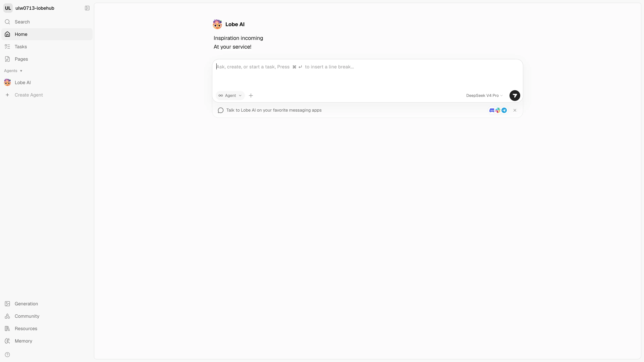The height and width of the screenshot is (362, 644).
Task: Open Search in the sidebar
Action: click(47, 22)
